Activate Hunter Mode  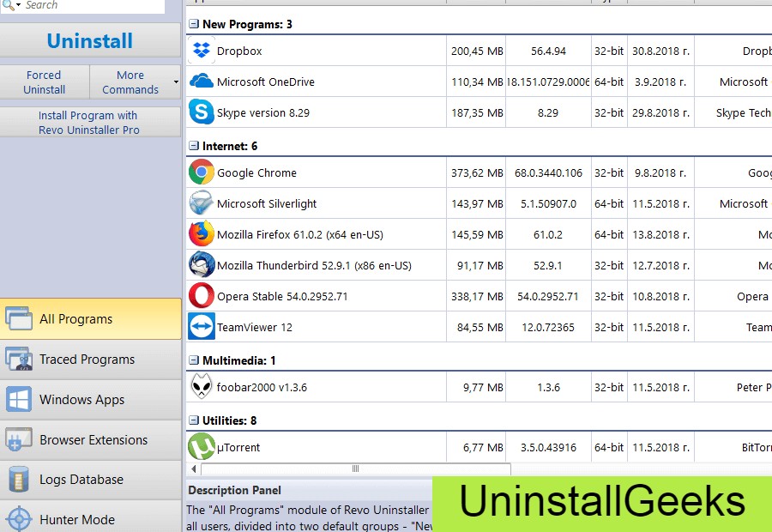91,517
